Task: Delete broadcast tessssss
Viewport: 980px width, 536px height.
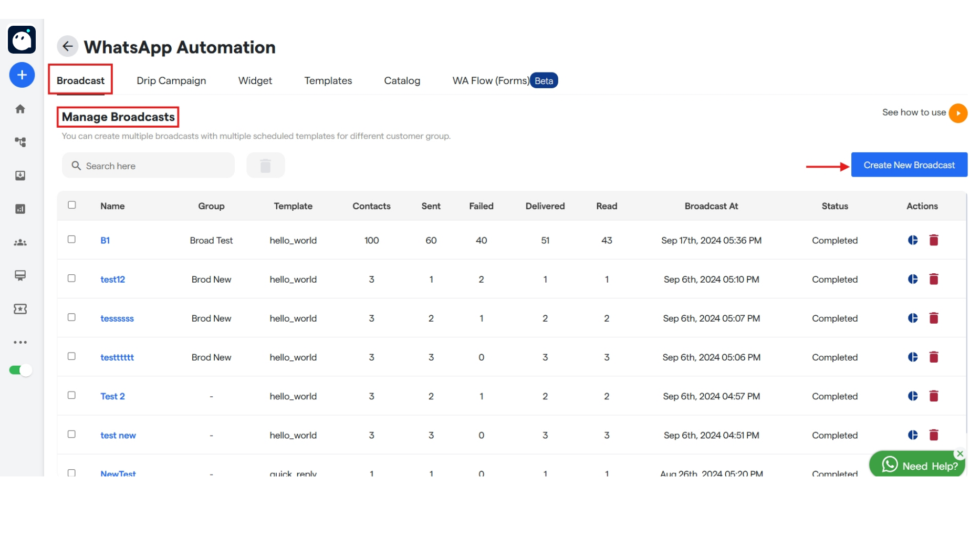Action: click(x=933, y=318)
